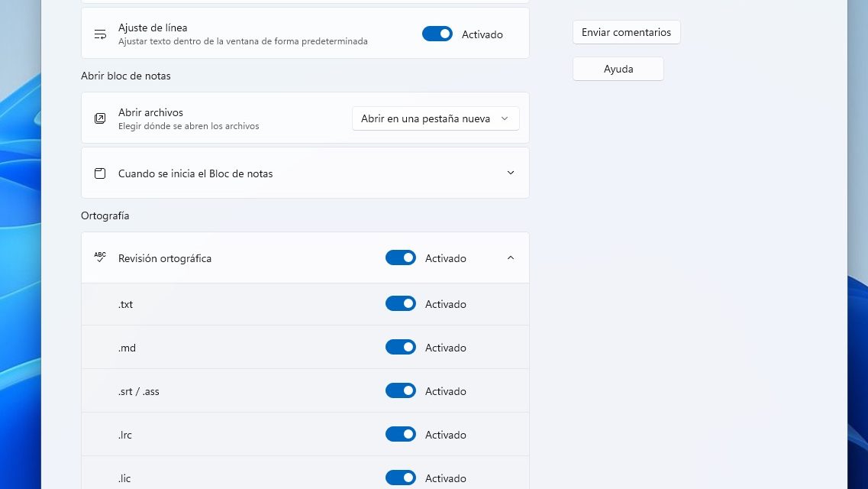
Task: Click the Ajustar texto dentro de la ventana description
Action: (243, 41)
